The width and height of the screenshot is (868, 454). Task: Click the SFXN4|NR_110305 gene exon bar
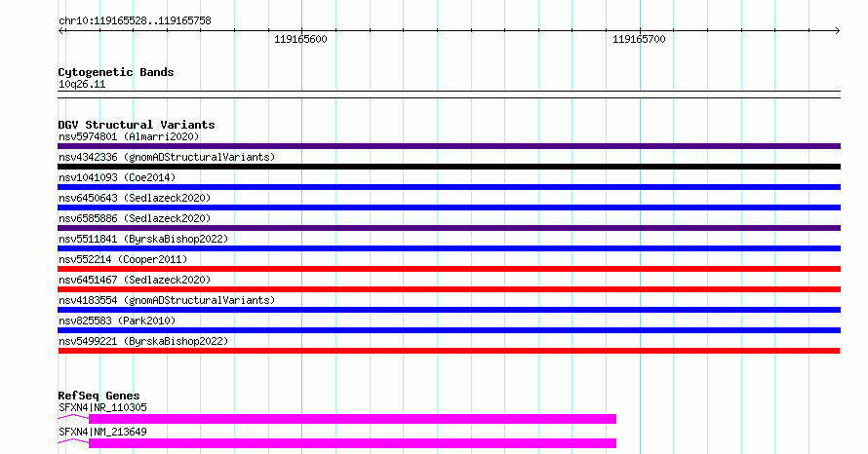353,419
